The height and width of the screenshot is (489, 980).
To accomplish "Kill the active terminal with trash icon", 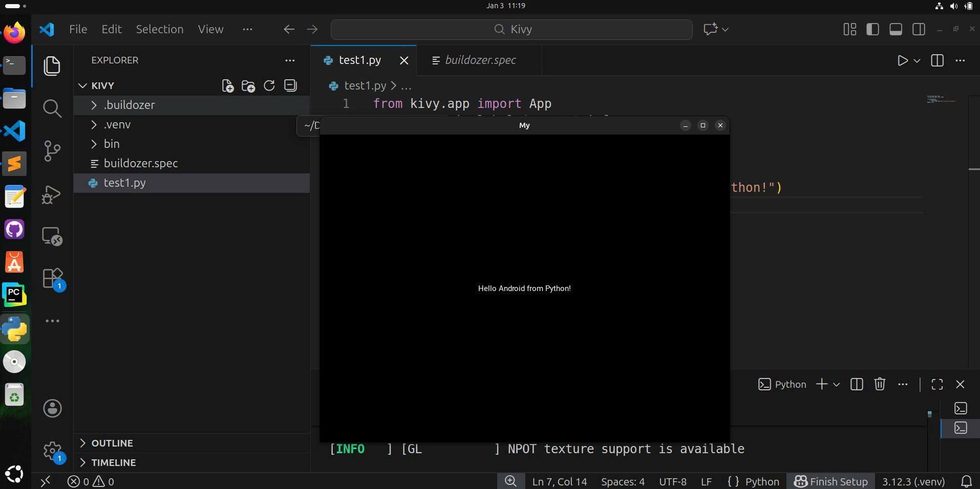I will click(880, 384).
